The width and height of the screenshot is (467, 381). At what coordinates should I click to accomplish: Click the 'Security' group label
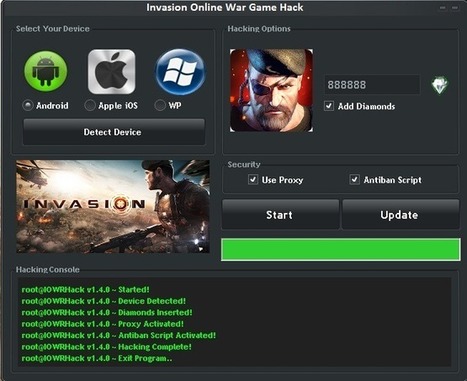point(244,164)
